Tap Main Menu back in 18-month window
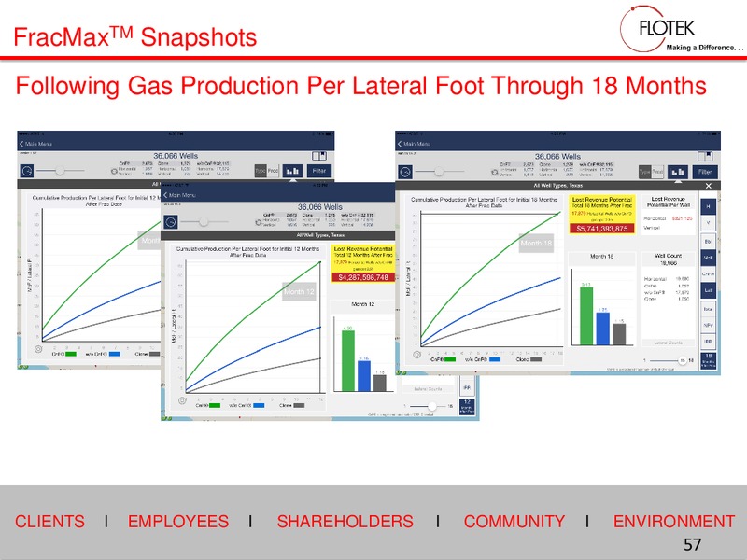747x560 pixels. click(414, 144)
